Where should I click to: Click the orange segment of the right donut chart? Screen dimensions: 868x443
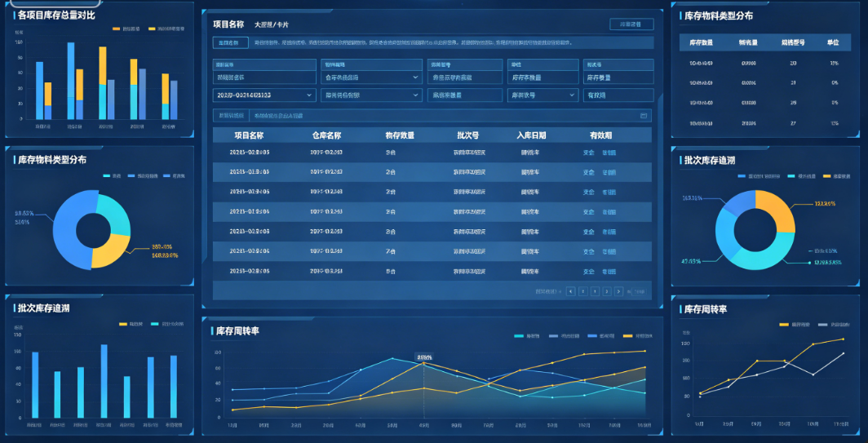click(x=777, y=208)
